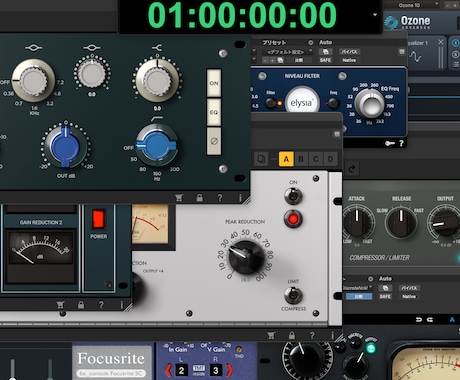Click the red POWER button

[99, 219]
